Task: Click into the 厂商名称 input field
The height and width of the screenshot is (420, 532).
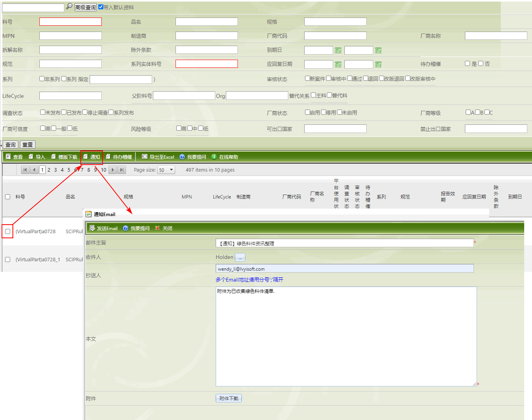Action: [496, 36]
